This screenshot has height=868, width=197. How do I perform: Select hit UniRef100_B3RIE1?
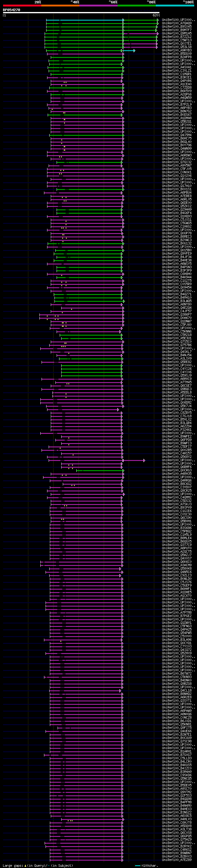pyautogui.click(x=177, y=77)
